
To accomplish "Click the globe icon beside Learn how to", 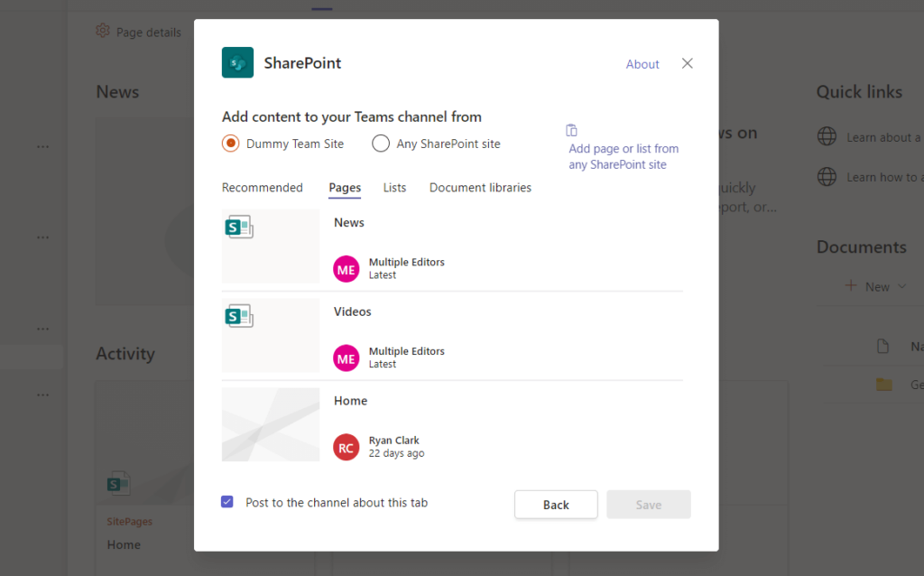I will click(827, 176).
